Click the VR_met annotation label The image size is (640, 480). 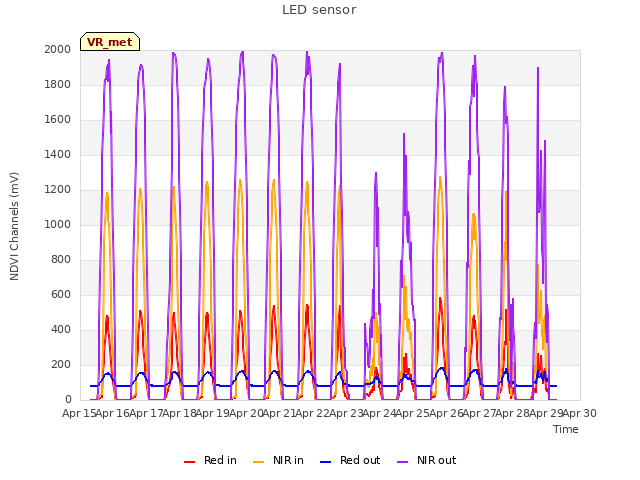(110, 42)
